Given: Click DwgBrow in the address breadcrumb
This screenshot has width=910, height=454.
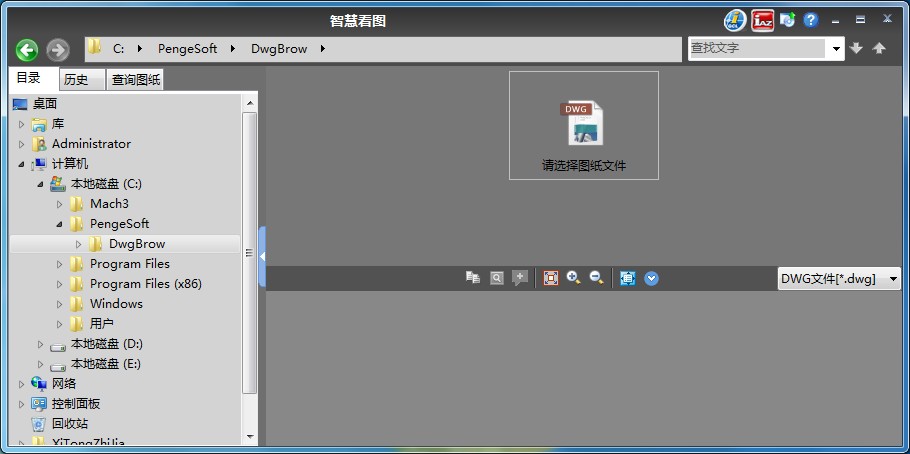Looking at the screenshot, I should (279, 49).
